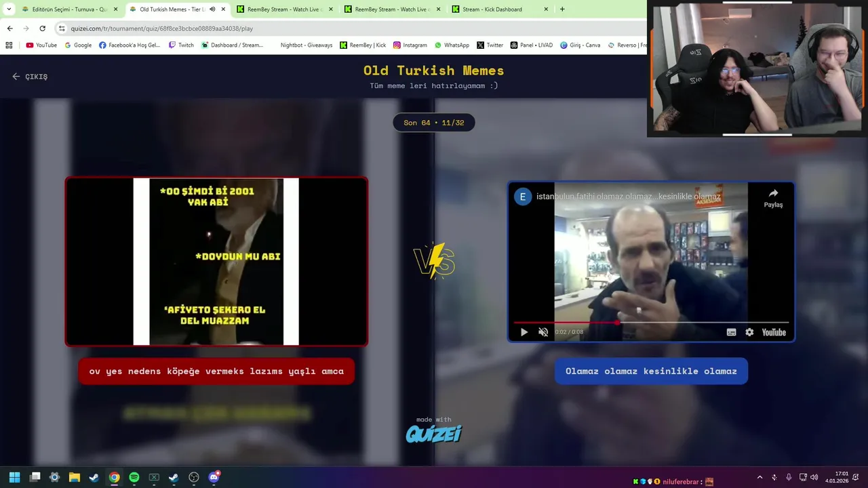The width and height of the screenshot is (868, 488).
Task: Open Spotify from the taskbar
Action: [x=134, y=477]
